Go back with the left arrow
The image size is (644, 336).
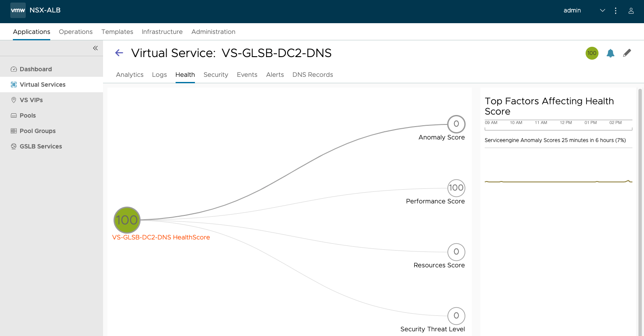click(119, 53)
